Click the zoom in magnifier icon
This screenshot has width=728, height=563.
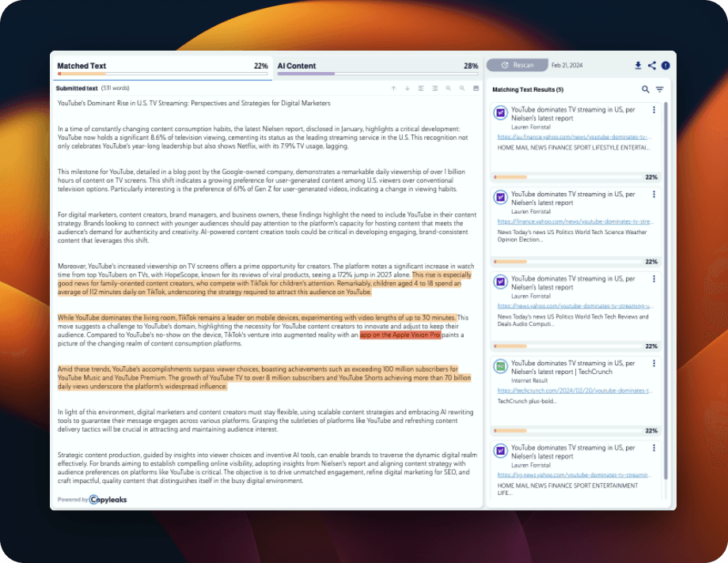(x=449, y=89)
